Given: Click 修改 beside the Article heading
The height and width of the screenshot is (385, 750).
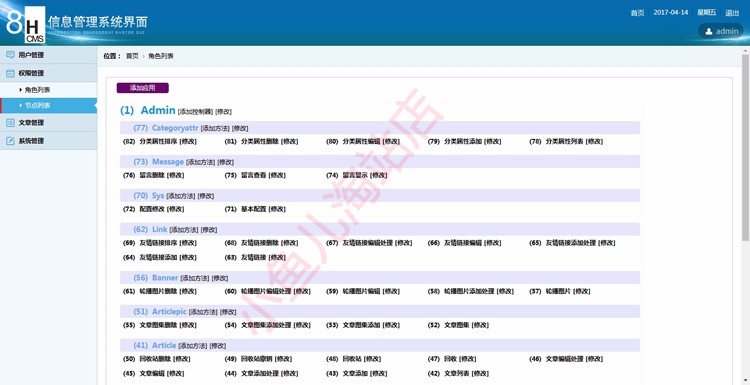Looking at the screenshot, I should 218,346.
